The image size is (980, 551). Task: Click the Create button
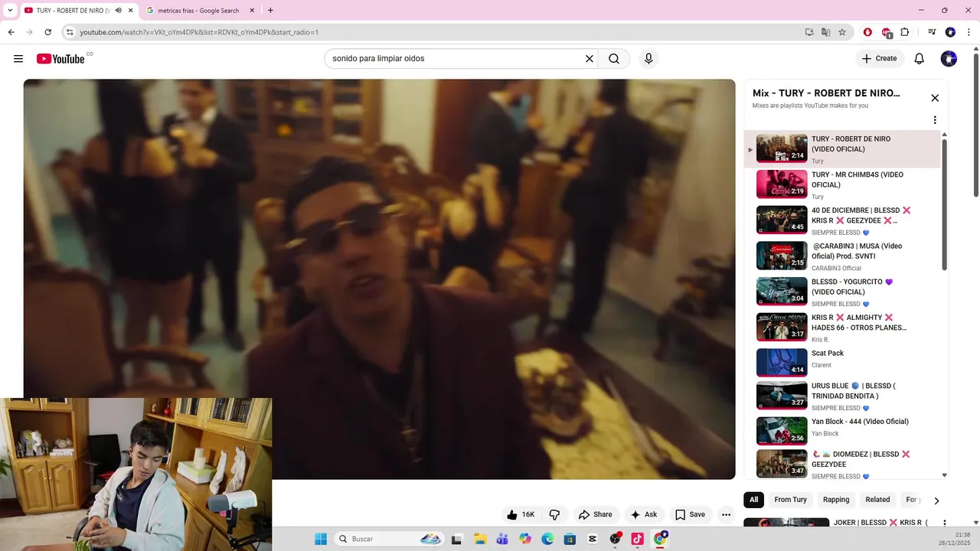[879, 59]
